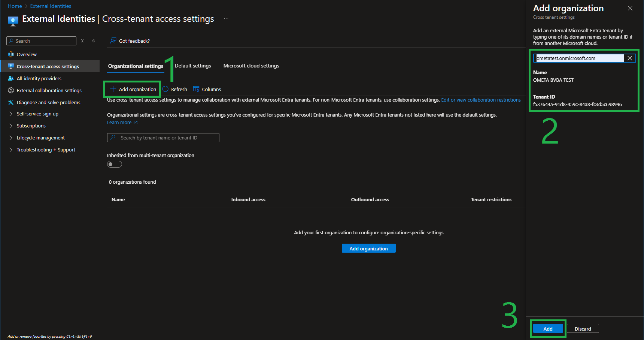Toggle Inherited from multi-tenant organization switch
The height and width of the screenshot is (340, 644).
(115, 164)
